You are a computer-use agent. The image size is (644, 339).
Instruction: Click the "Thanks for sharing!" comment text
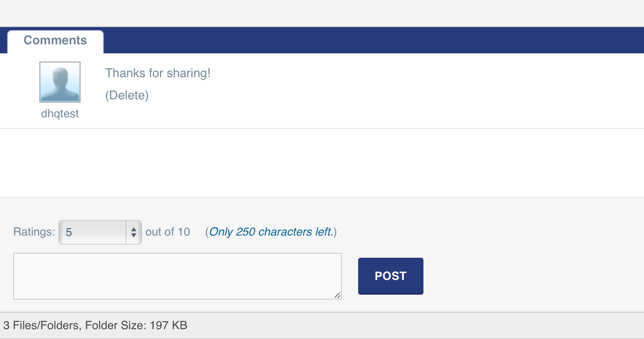[158, 73]
